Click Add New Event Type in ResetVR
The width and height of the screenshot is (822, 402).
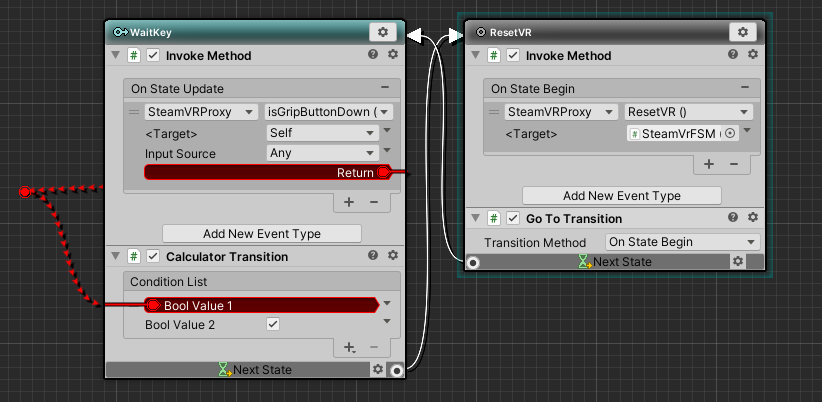coord(621,196)
